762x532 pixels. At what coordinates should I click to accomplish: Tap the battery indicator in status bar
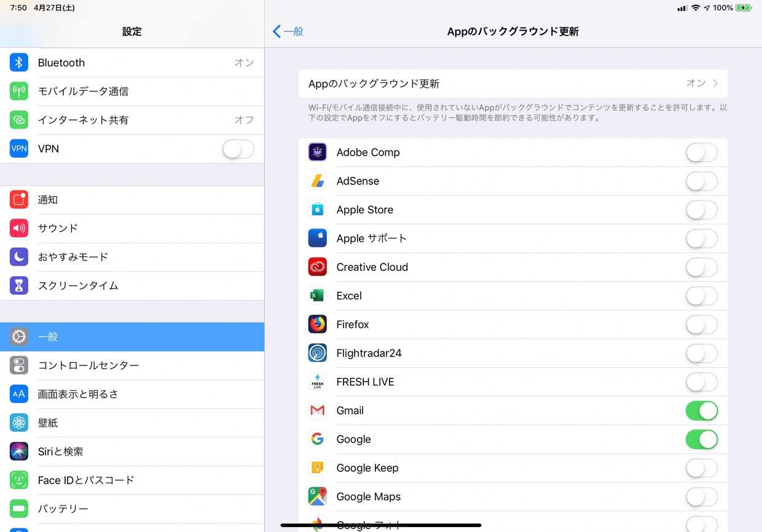744,8
